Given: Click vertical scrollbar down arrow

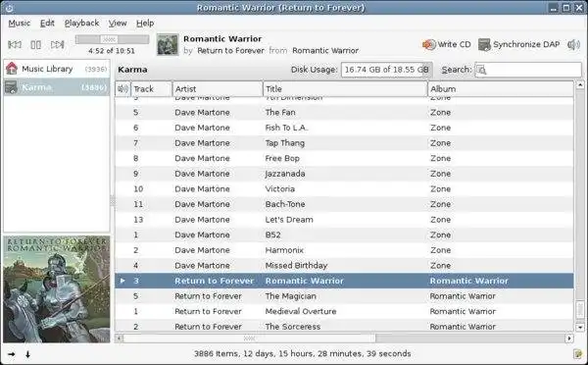Looking at the screenshot, I should 580,328.
